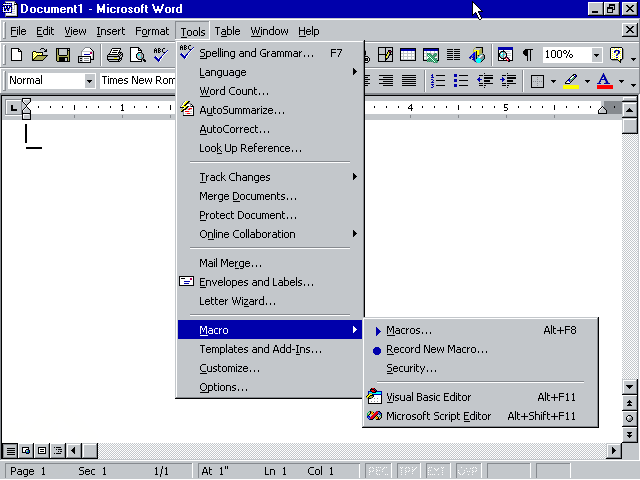The image size is (640, 480).
Task: Toggle the Drawing toolbar icon
Action: coord(477,55)
